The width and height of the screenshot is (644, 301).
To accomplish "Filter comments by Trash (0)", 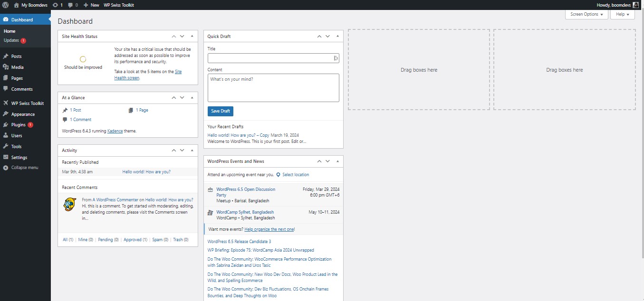I will pos(181,240).
